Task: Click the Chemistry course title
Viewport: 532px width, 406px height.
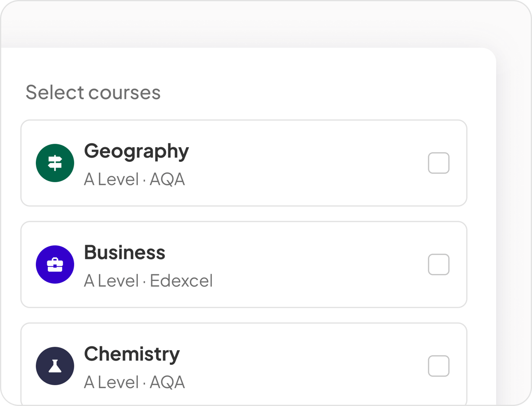Action: pyautogui.click(x=132, y=354)
